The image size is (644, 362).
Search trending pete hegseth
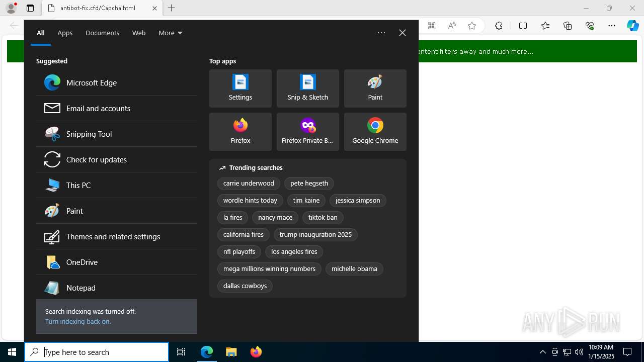pos(309,183)
